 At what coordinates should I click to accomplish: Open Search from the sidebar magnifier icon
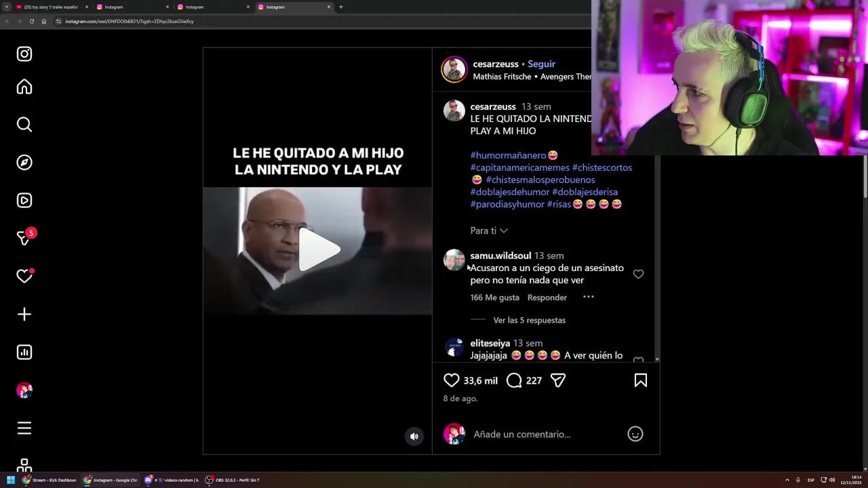tap(24, 125)
